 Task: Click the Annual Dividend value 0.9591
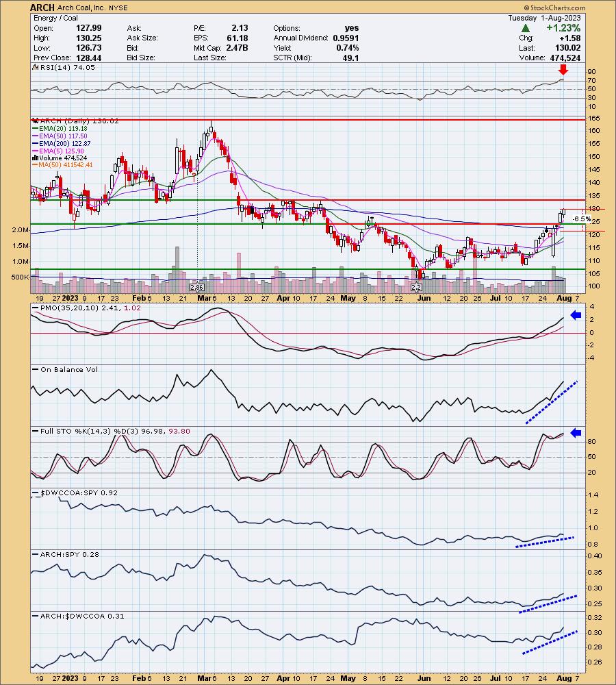click(346, 38)
